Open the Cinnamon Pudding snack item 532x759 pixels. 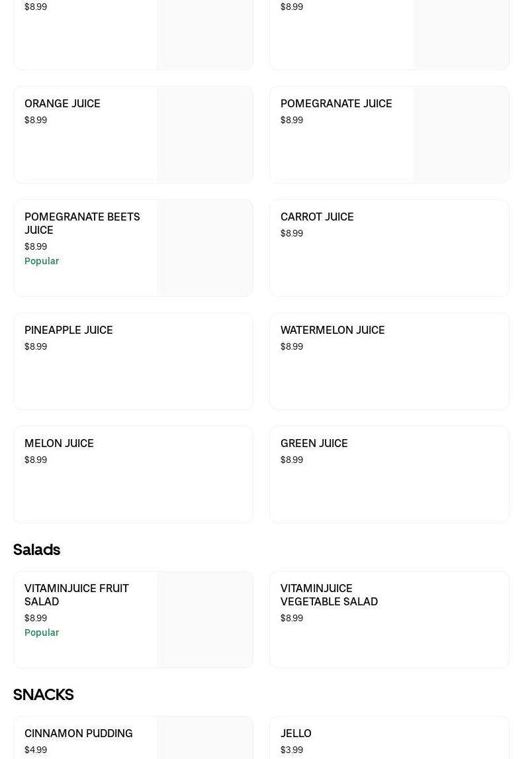(79, 734)
